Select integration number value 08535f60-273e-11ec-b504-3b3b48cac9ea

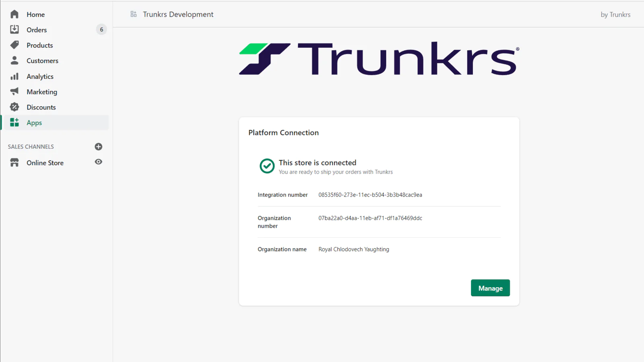click(370, 195)
